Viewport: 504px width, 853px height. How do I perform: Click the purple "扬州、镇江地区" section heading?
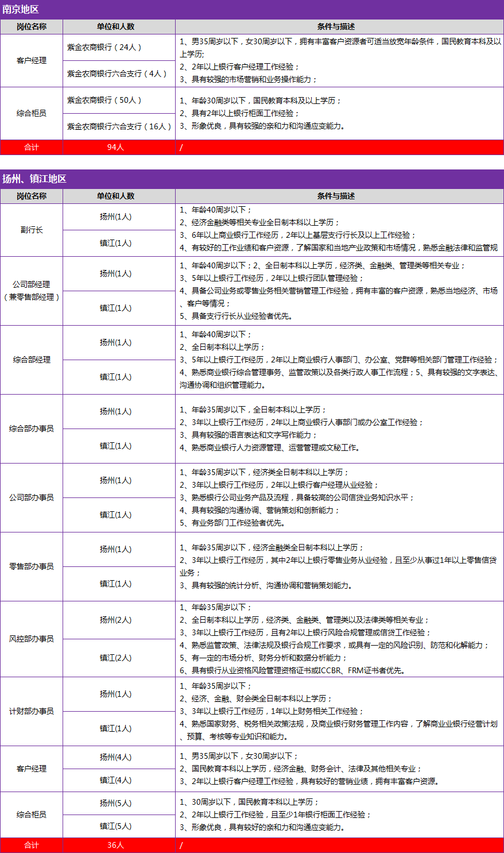[34, 179]
